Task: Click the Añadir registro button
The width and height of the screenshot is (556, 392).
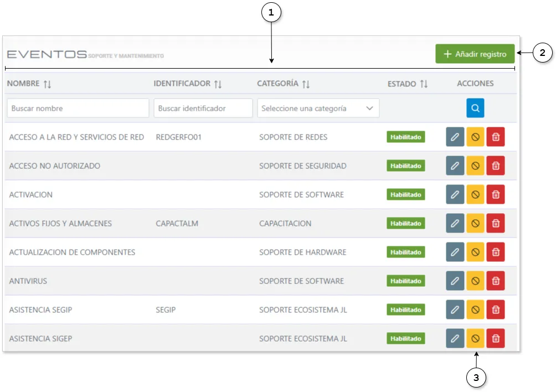Action: 475,54
